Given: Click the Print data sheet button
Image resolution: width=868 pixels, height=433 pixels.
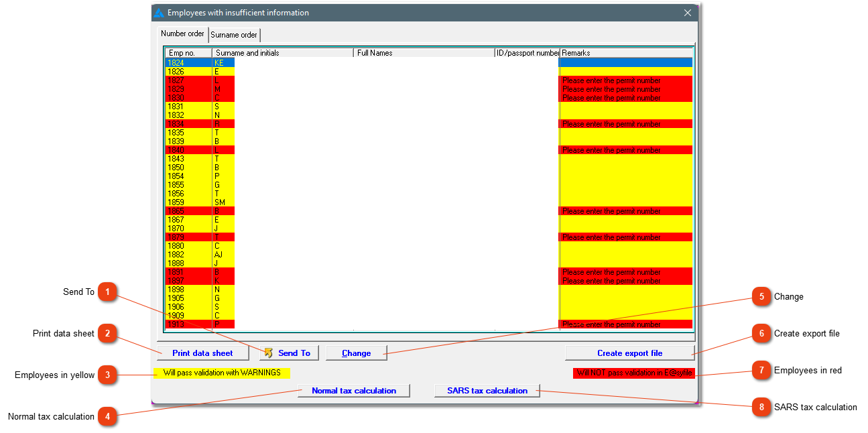Looking at the screenshot, I should pos(202,353).
